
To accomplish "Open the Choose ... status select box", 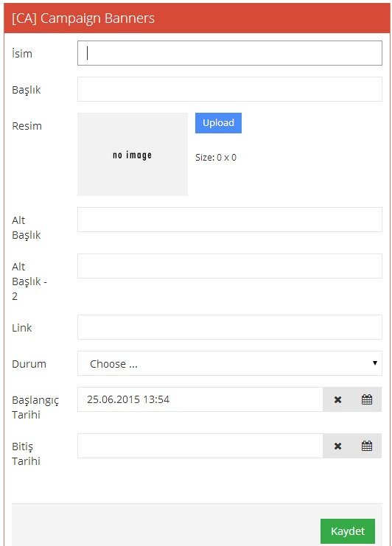I will point(229,363).
